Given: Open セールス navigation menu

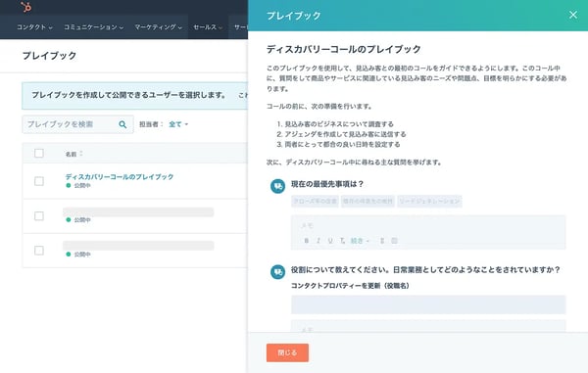Looking at the screenshot, I should [208, 27].
